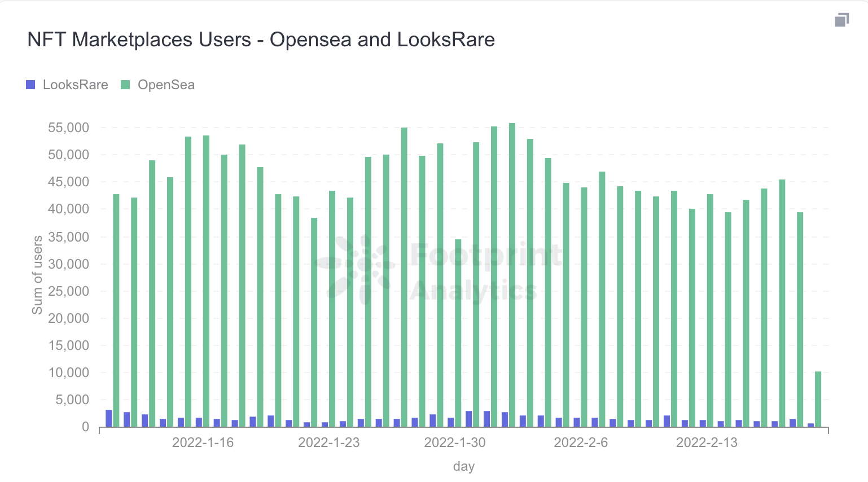The width and height of the screenshot is (868, 482).
Task: Click the "day" x-axis title
Action: pyautogui.click(x=464, y=466)
